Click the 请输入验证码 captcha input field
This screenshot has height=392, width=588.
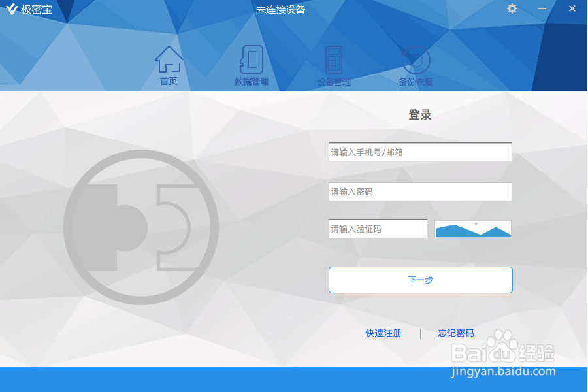378,229
